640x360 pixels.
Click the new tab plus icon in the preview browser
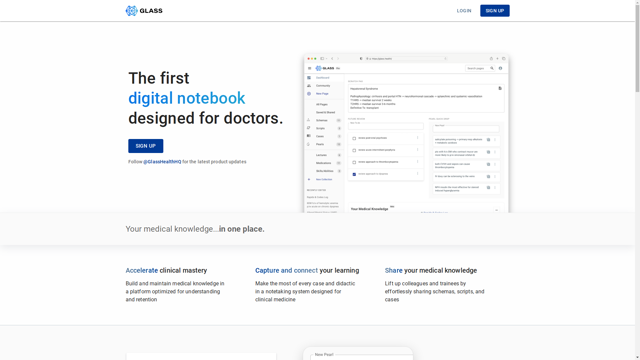click(498, 58)
